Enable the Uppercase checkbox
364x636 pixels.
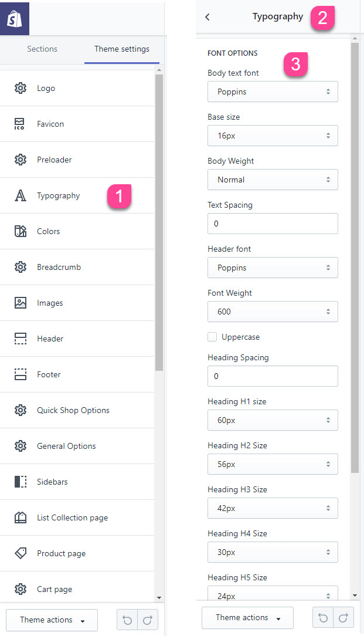click(x=212, y=337)
